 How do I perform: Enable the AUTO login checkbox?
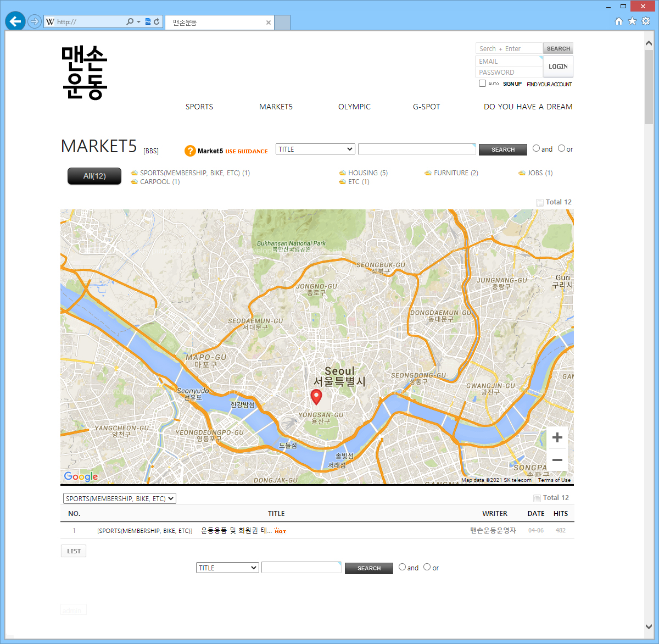482,84
